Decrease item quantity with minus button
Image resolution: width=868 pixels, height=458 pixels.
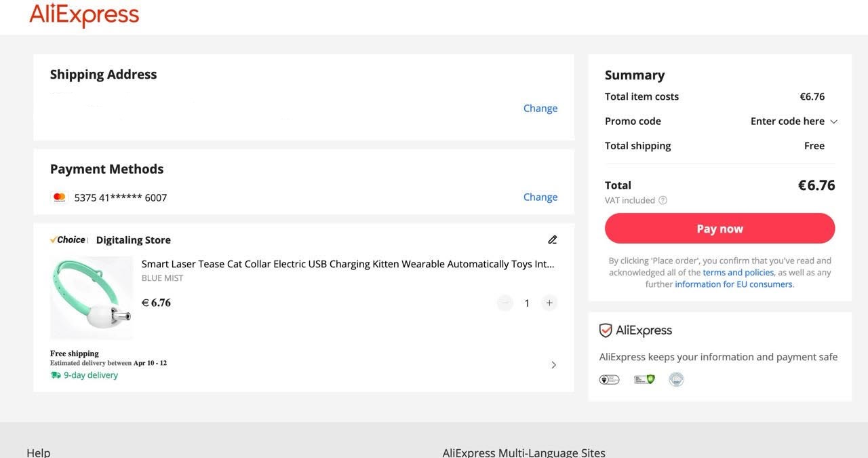(x=505, y=303)
